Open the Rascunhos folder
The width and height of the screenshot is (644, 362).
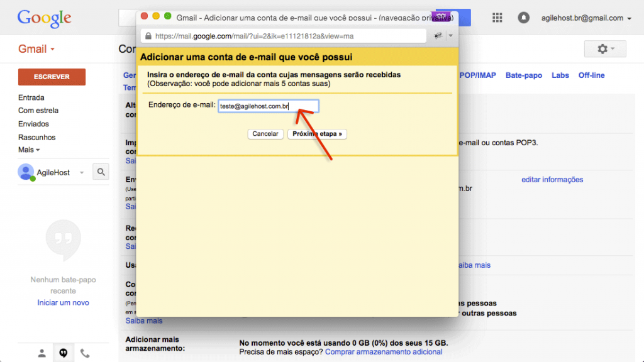(36, 137)
